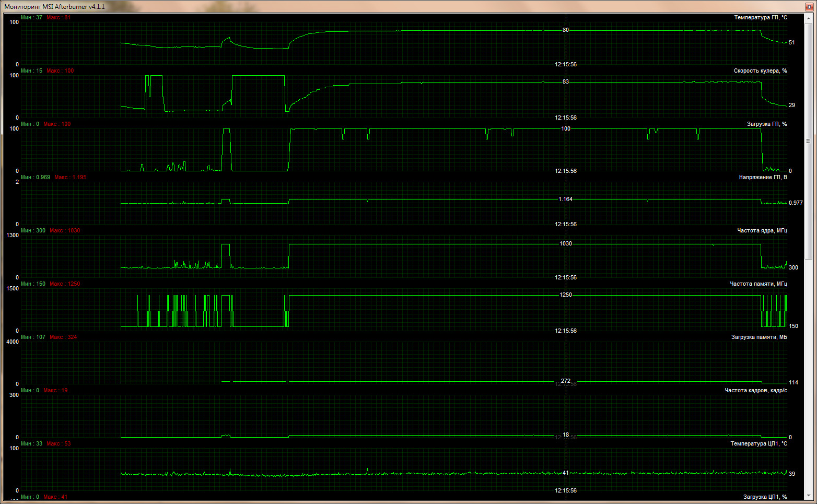Click the '300' axis maximum of frame rate graph

coord(14,395)
